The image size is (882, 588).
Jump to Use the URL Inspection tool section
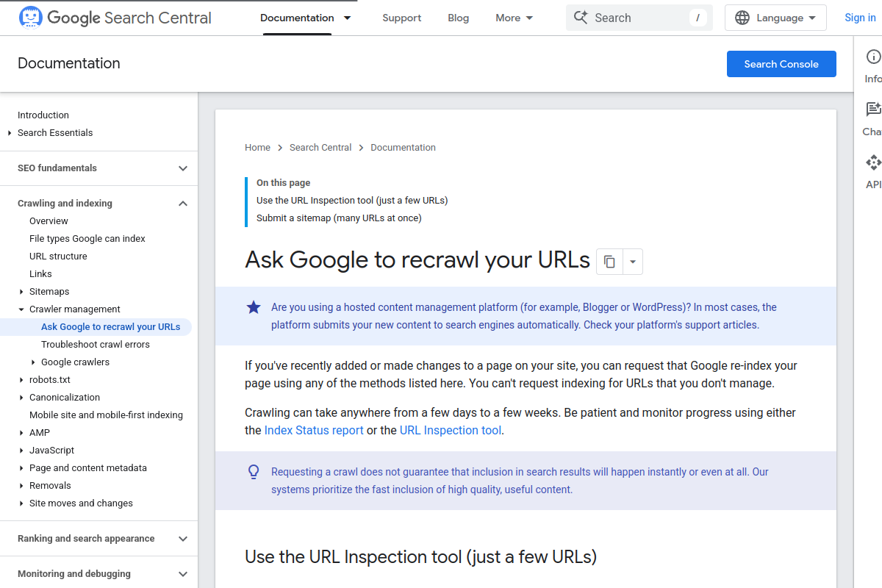pos(352,201)
